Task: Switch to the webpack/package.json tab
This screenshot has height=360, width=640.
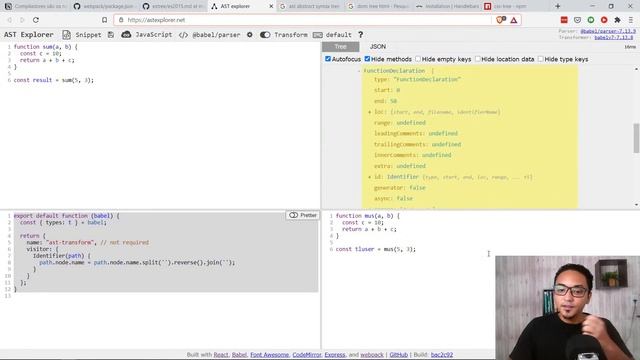Action: pos(104,7)
